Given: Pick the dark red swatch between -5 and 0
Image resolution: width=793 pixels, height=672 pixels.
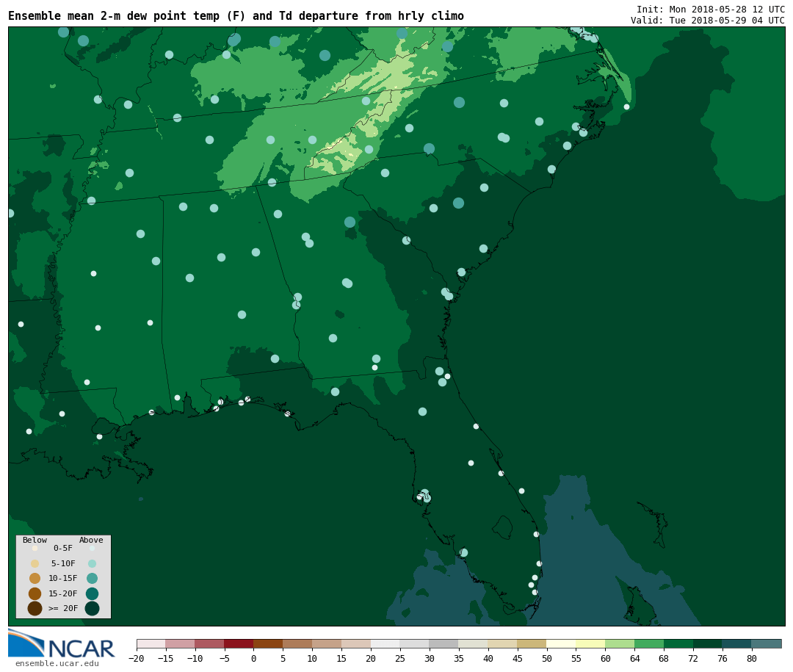Looking at the screenshot, I should (239, 643).
